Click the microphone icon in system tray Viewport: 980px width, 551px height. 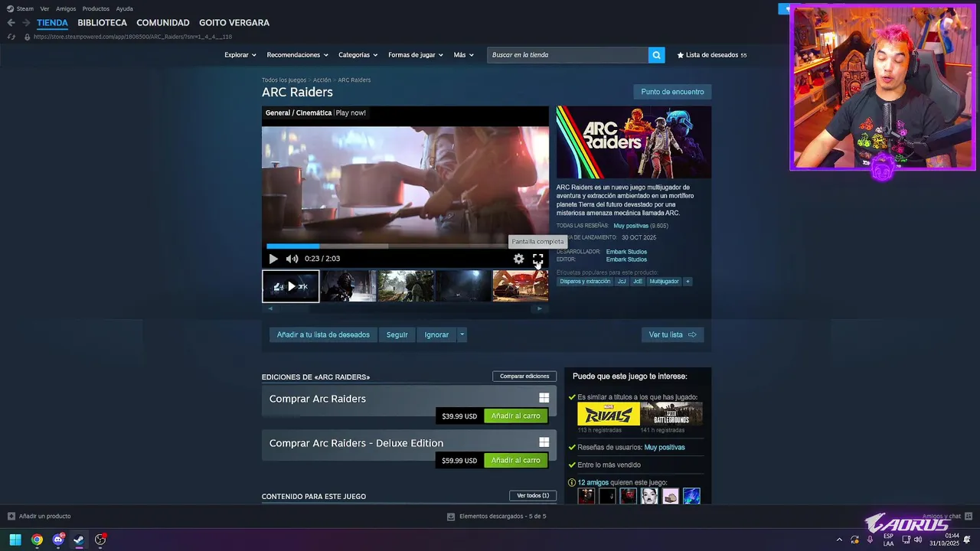click(870, 540)
